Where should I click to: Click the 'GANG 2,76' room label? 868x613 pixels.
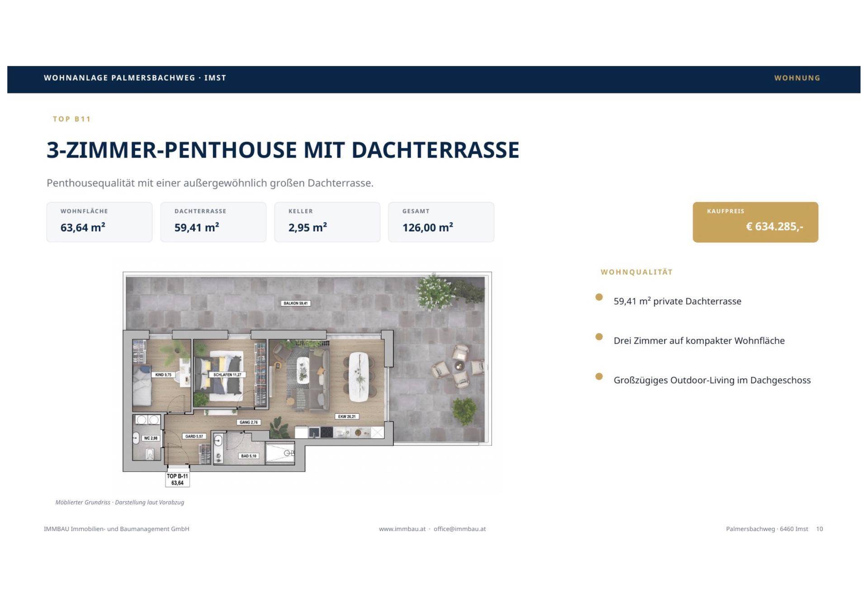tap(249, 422)
